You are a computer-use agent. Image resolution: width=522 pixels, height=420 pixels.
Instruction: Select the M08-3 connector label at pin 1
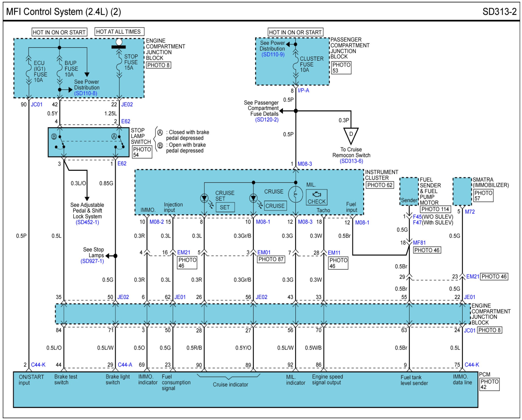pyautogui.click(x=304, y=164)
